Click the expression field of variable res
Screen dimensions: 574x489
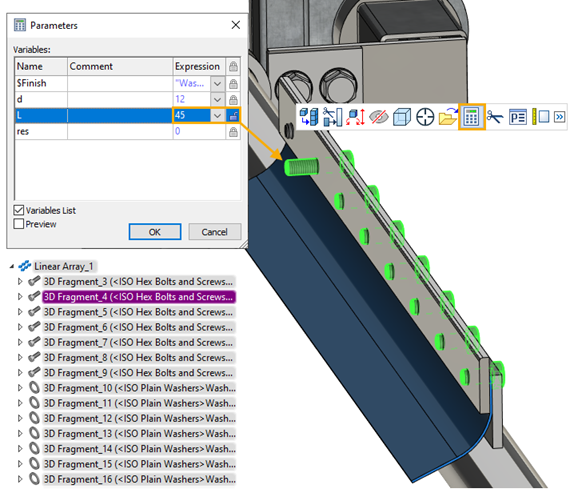click(x=199, y=131)
